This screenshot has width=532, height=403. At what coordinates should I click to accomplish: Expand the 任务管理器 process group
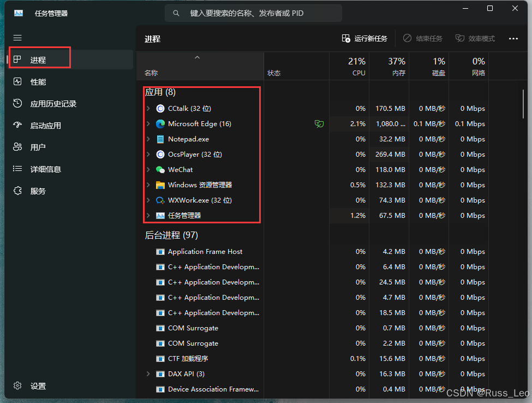pos(148,216)
